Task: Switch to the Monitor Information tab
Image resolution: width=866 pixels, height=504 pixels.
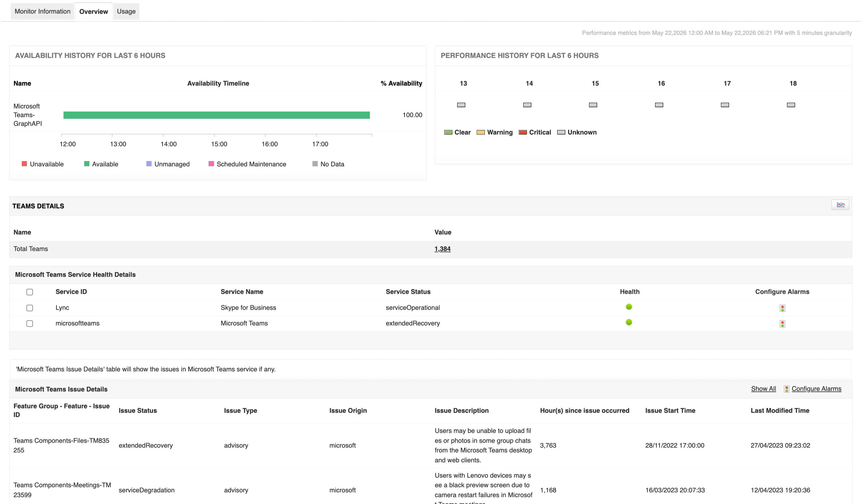Action: tap(43, 11)
